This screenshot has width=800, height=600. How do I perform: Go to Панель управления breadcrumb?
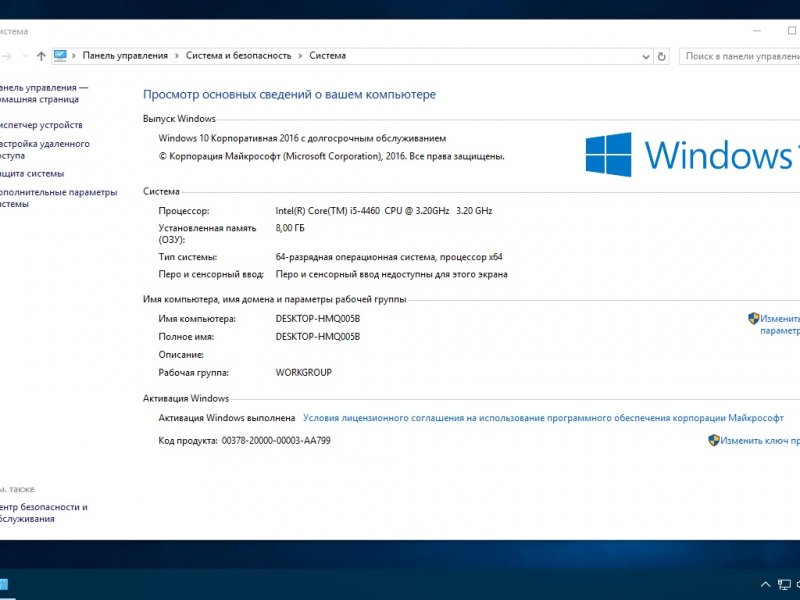[125, 56]
